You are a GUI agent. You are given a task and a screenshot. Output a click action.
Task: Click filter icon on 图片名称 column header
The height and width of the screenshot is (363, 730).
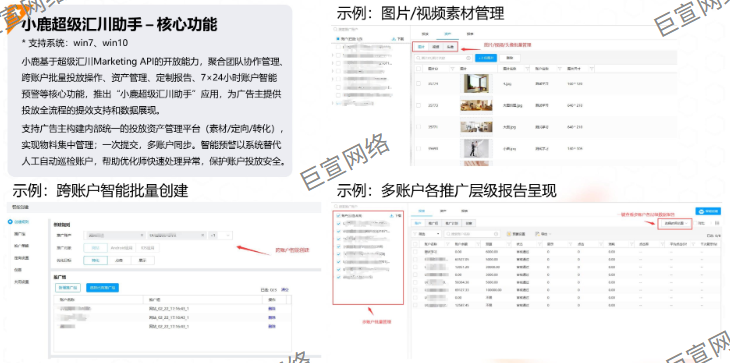tap(527, 69)
